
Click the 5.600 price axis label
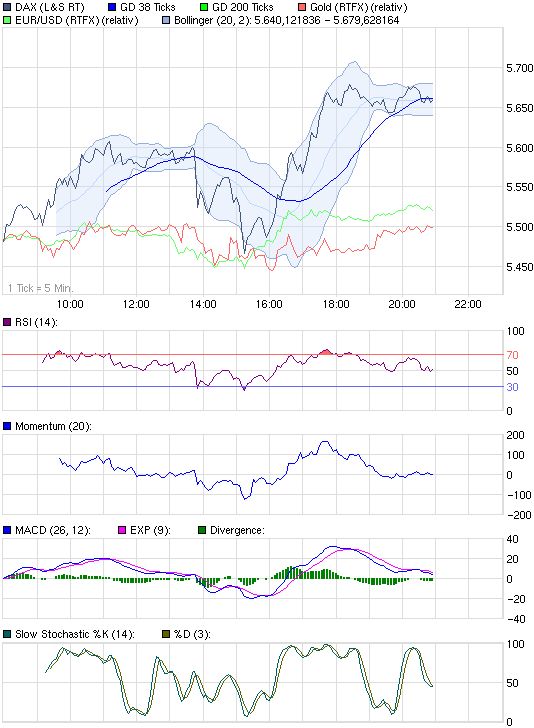(x=520, y=148)
